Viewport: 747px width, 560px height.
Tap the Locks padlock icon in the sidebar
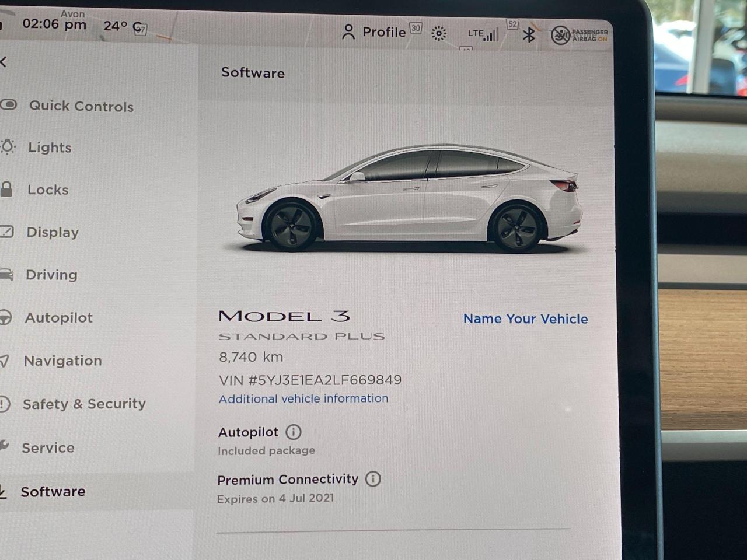[6, 190]
